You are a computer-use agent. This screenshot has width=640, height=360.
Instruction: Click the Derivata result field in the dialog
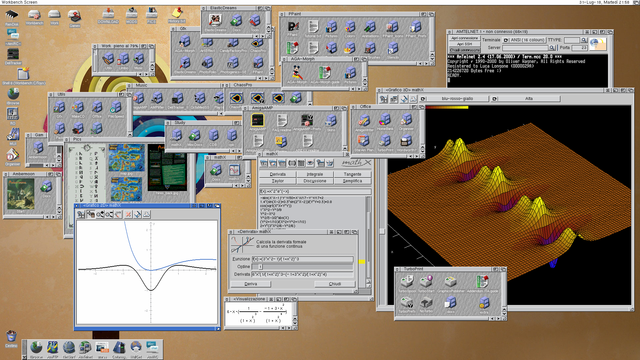(x=302, y=274)
